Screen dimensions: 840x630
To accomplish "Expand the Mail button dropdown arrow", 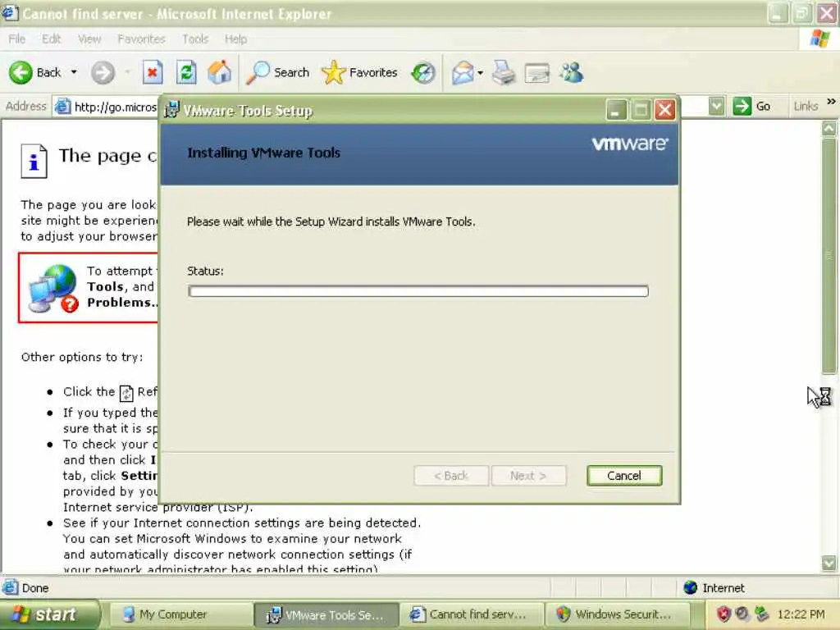I will [x=480, y=73].
